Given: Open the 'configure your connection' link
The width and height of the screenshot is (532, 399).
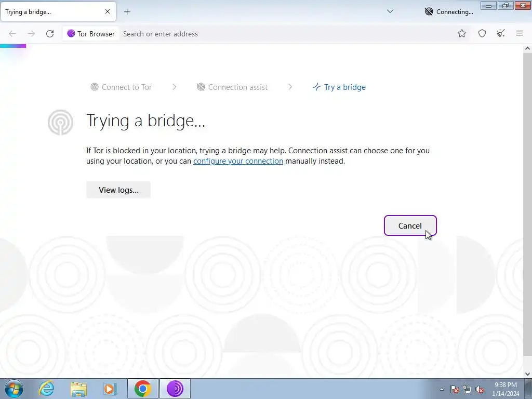Looking at the screenshot, I should click(x=238, y=161).
